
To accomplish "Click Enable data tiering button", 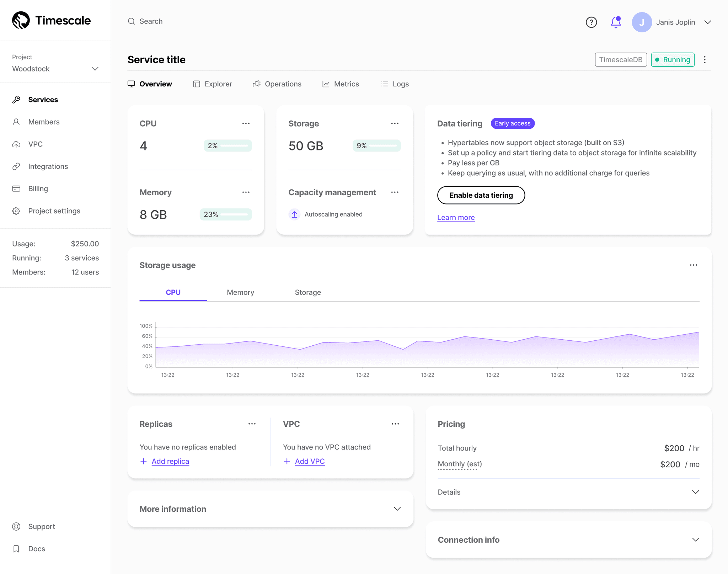I will (481, 195).
